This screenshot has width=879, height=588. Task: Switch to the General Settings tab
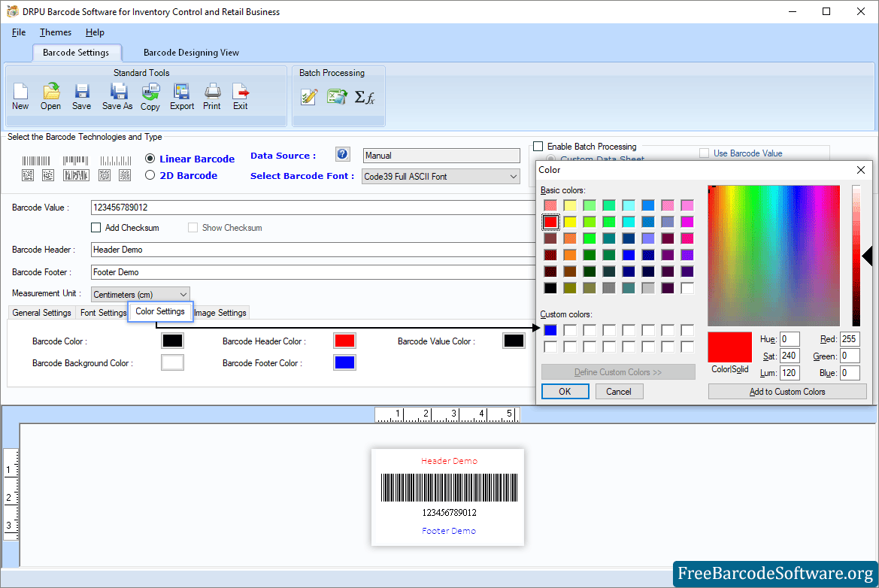[x=41, y=313]
